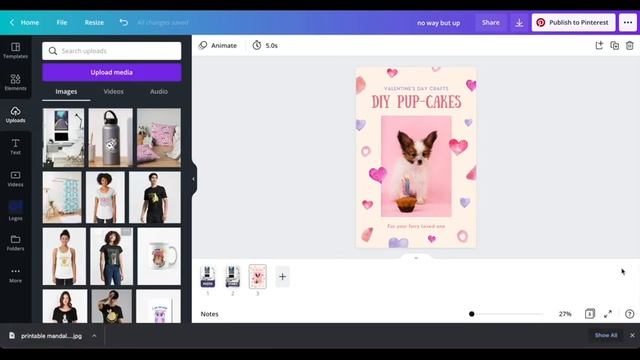Screen dimensions: 640x360
Task: Click the Share button
Action: tap(491, 22)
